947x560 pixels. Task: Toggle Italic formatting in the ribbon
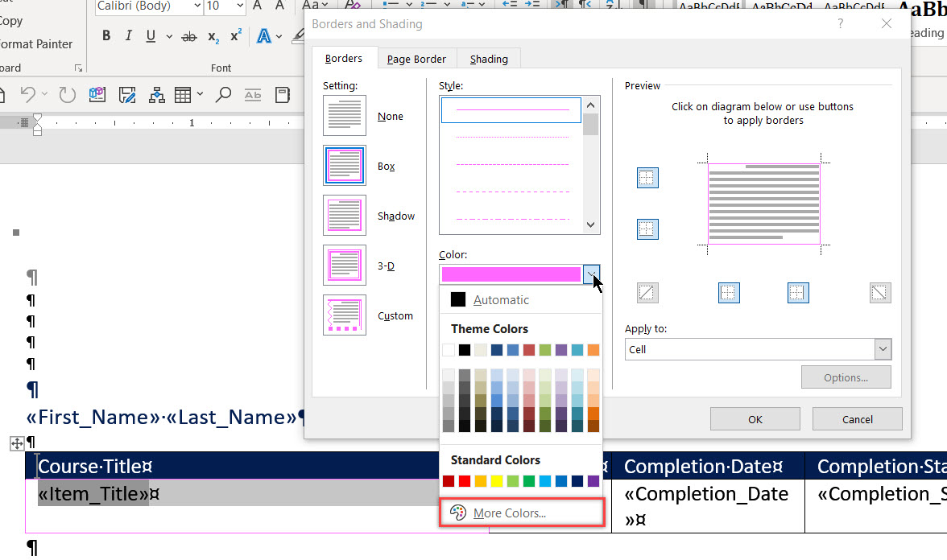point(129,36)
